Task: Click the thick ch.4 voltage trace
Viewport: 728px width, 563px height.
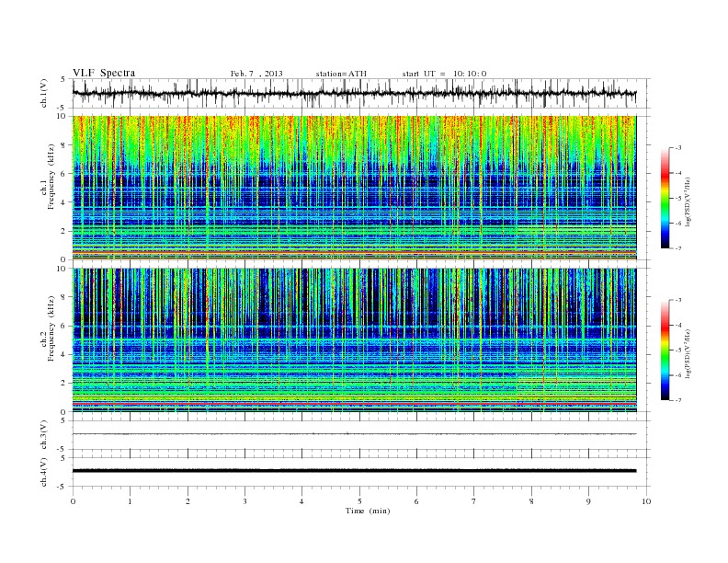Action: click(x=354, y=471)
